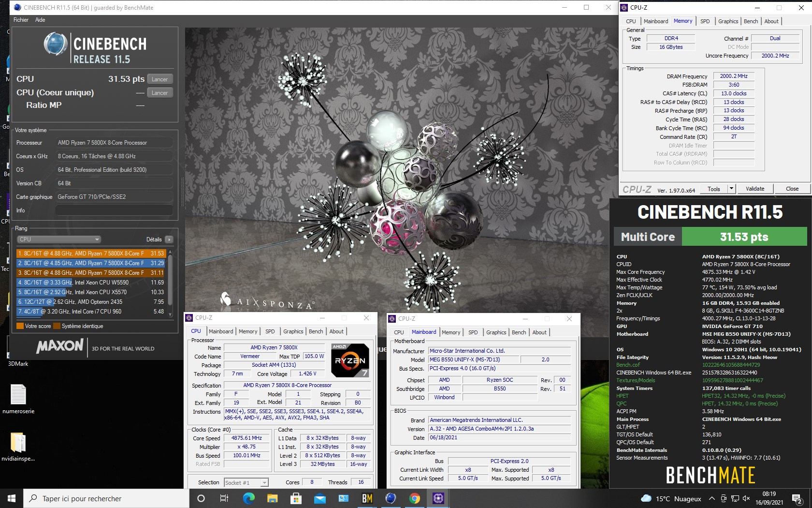The image size is (812, 508).
Task: Click the Validate button in CPU-Z
Action: [x=755, y=189]
